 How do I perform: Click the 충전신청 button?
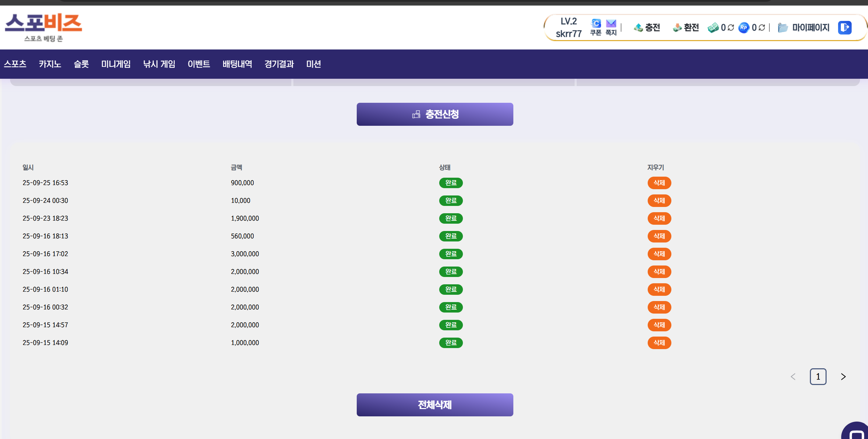click(435, 114)
